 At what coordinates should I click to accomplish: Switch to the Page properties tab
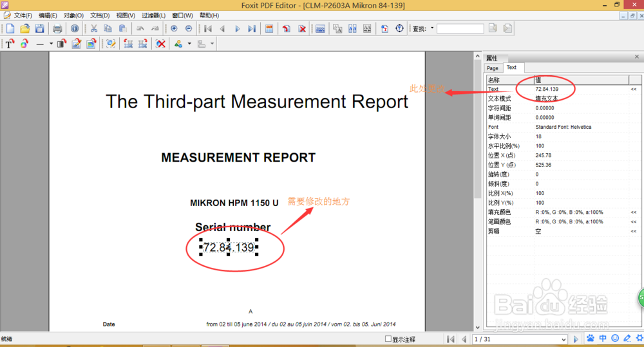pos(493,68)
